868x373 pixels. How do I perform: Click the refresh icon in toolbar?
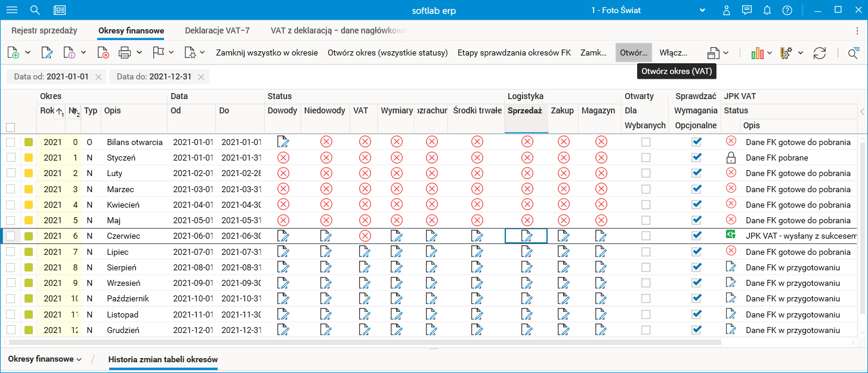(x=820, y=53)
